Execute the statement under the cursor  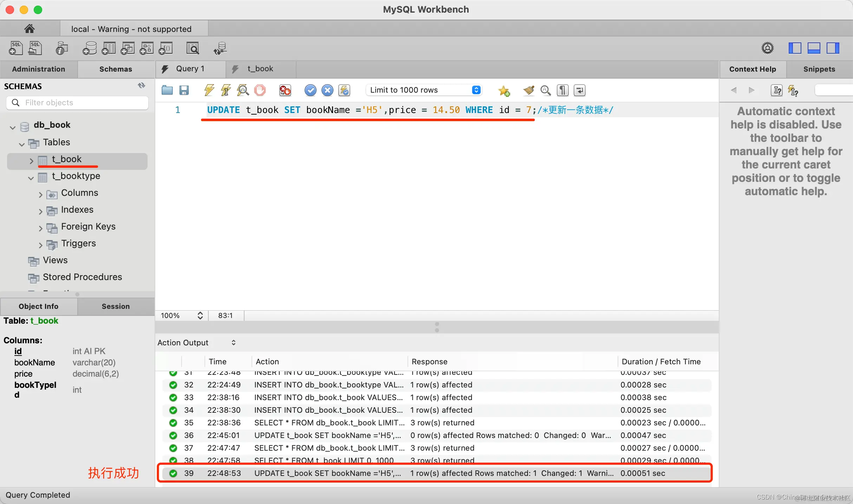pyautogui.click(x=226, y=90)
